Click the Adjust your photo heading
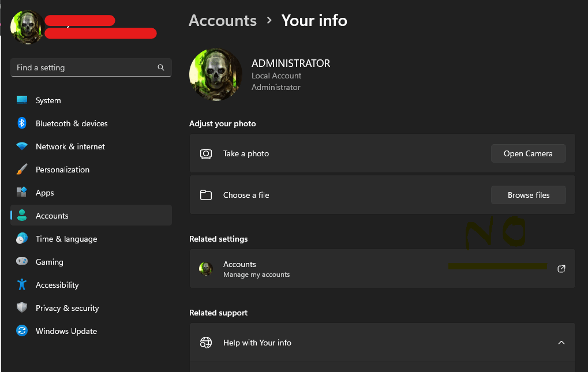This screenshot has height=372, width=588. (222, 123)
